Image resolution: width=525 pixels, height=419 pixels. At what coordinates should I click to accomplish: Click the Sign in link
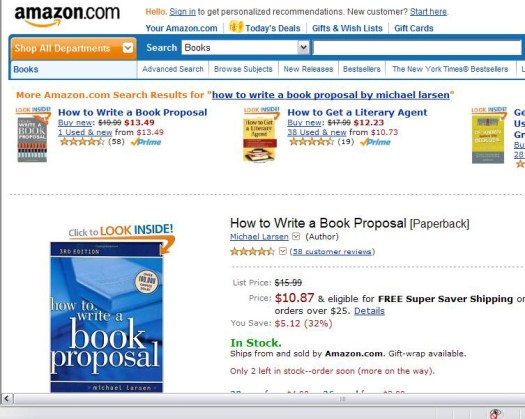[182, 12]
